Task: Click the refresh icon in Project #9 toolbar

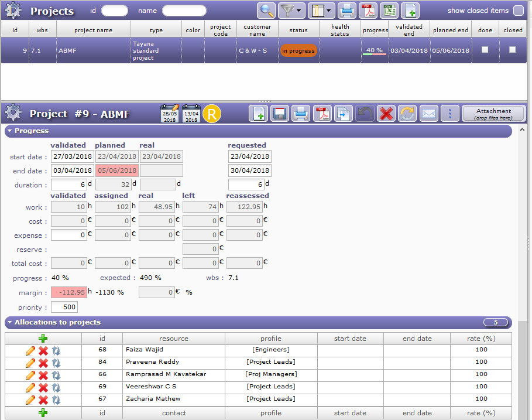Action: click(x=407, y=114)
